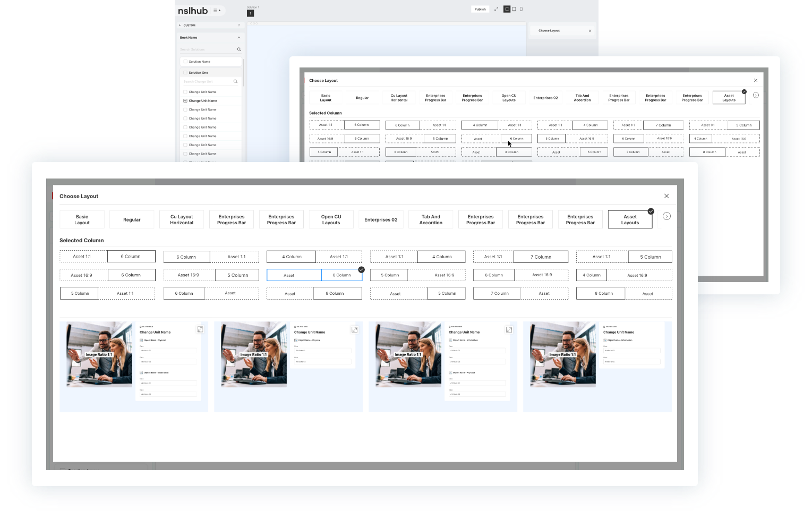This screenshot has width=812, height=518.
Task: Click the Publish button
Action: click(480, 9)
